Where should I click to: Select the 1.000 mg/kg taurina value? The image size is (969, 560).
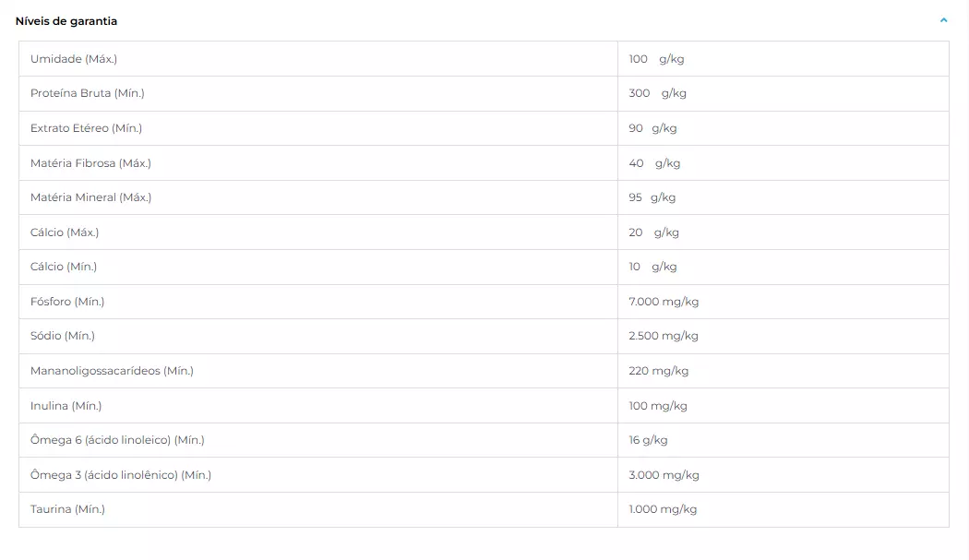tap(663, 509)
